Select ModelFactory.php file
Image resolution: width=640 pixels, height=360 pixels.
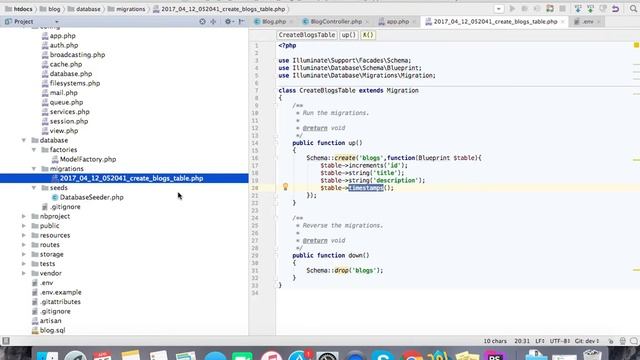[84, 159]
